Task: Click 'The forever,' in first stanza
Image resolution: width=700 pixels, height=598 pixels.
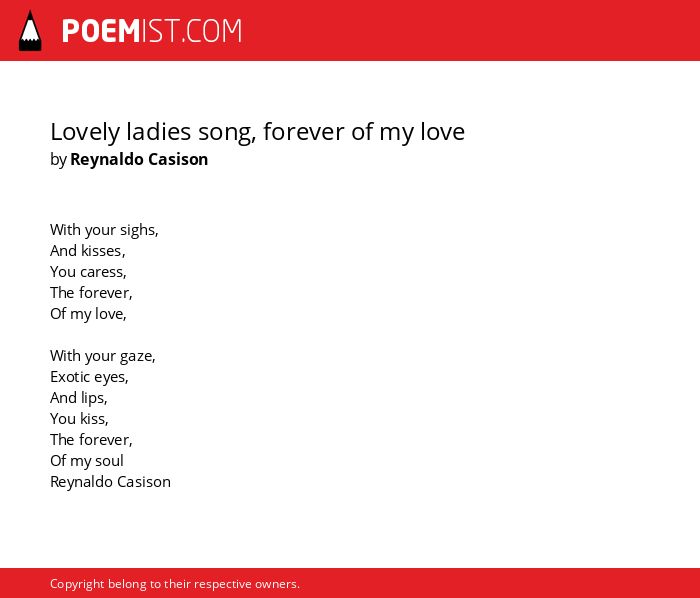Action: (91, 293)
